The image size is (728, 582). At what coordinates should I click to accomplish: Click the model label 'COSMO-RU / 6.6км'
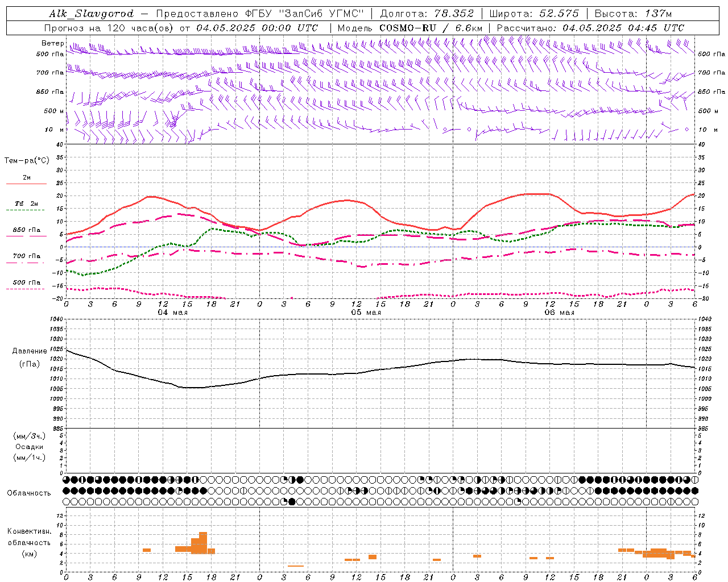click(x=431, y=28)
